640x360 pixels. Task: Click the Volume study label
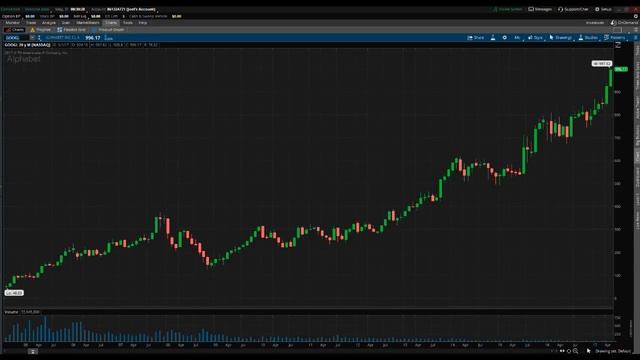[11, 312]
